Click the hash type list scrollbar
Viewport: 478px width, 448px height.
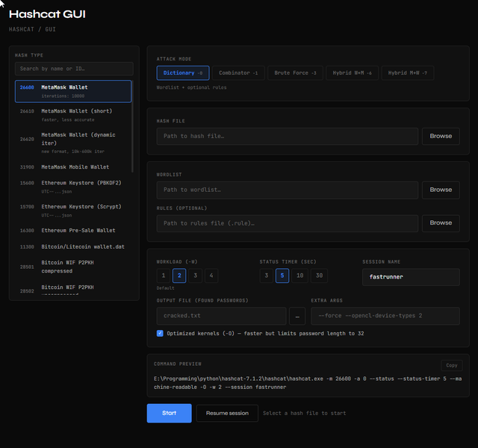click(132, 126)
